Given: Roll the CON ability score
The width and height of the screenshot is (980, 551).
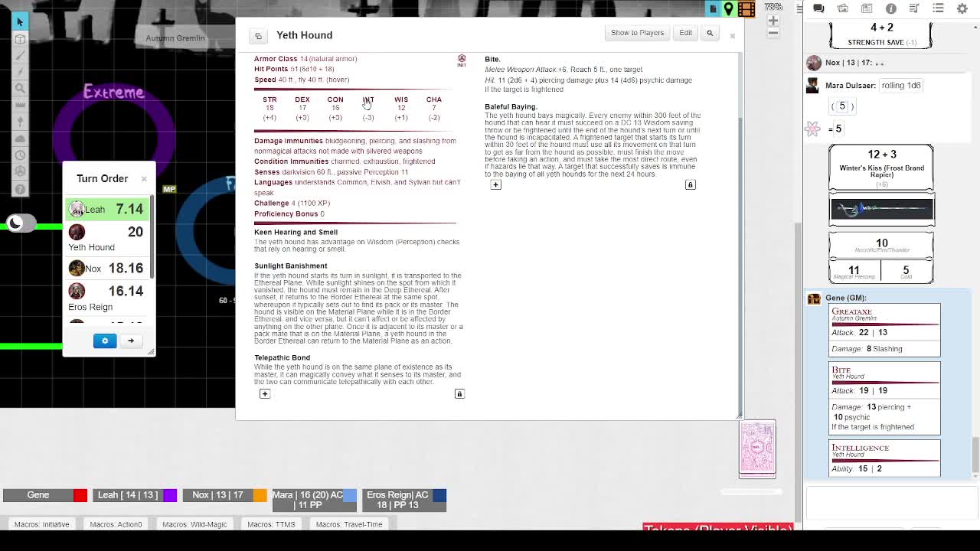Looking at the screenshot, I should 335,108.
